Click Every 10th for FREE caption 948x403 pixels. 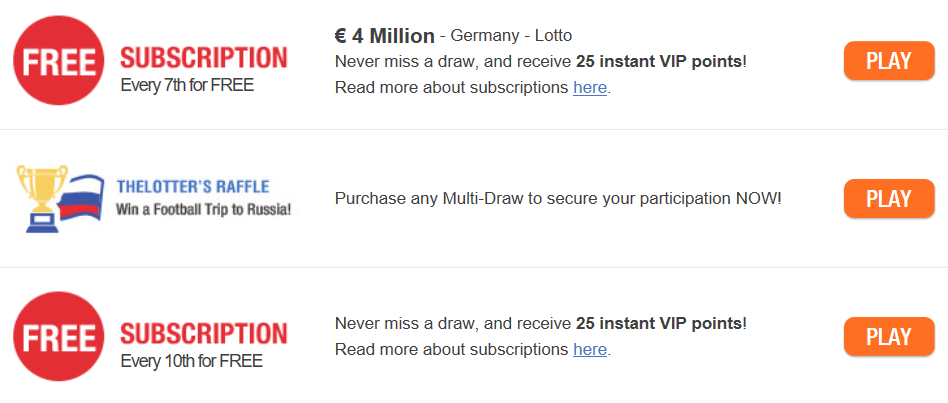tap(192, 361)
